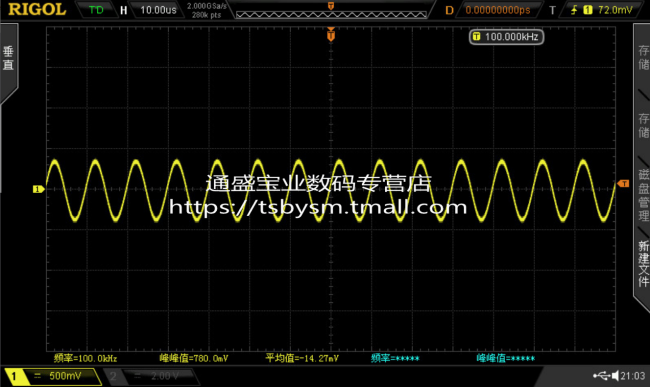Click the USB connection status icon
This screenshot has height=387, width=650.
(x=601, y=375)
